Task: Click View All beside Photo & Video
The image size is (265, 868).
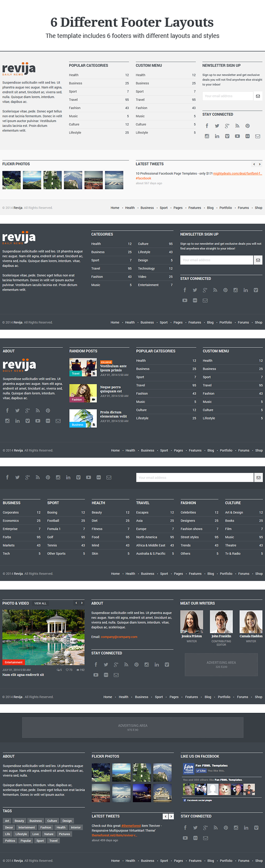Action: pos(40,603)
